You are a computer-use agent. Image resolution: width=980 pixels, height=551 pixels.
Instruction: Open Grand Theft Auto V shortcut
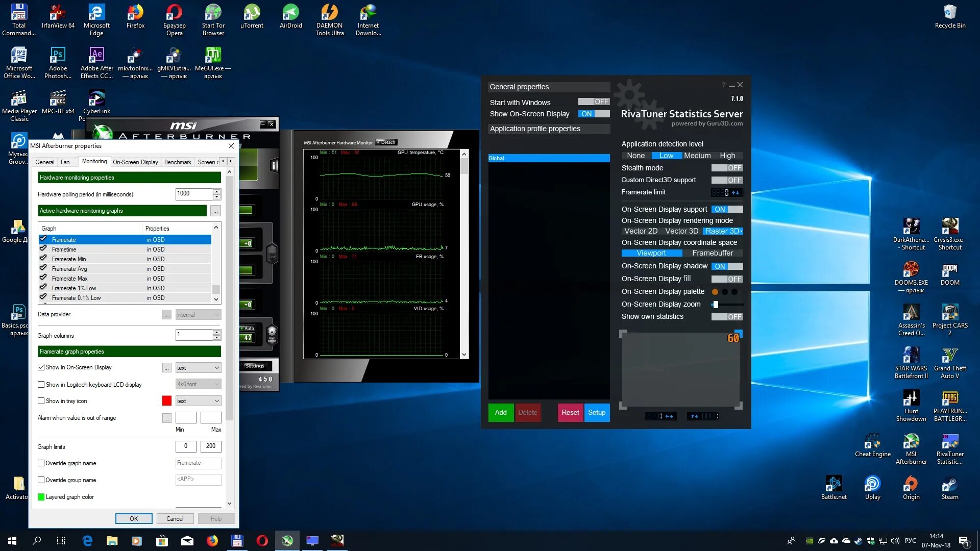(950, 363)
